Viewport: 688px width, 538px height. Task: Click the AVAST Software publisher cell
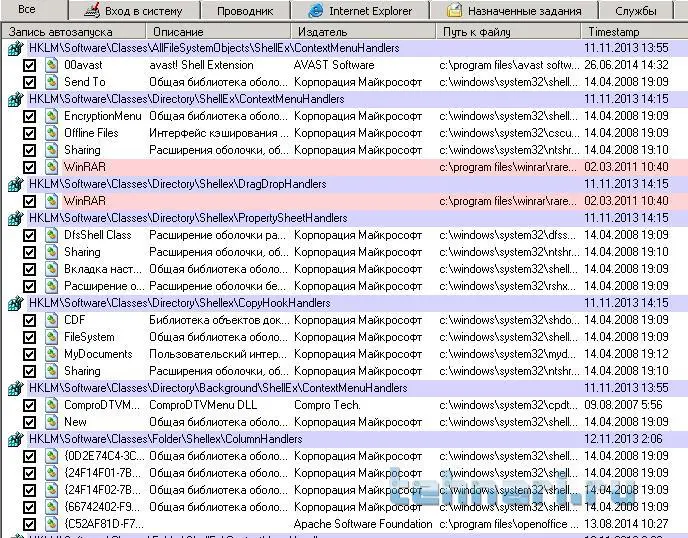point(334,65)
